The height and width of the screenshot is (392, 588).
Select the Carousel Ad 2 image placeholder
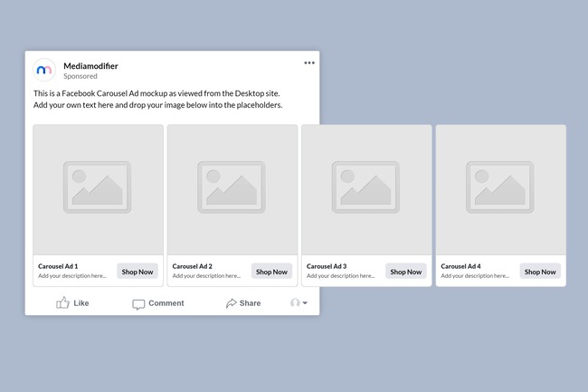[232, 188]
